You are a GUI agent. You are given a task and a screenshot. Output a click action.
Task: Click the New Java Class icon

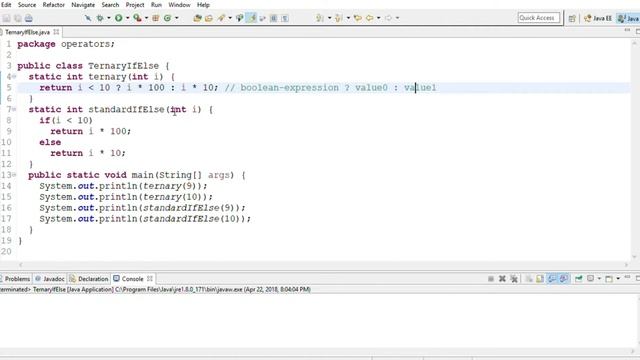(x=167, y=18)
